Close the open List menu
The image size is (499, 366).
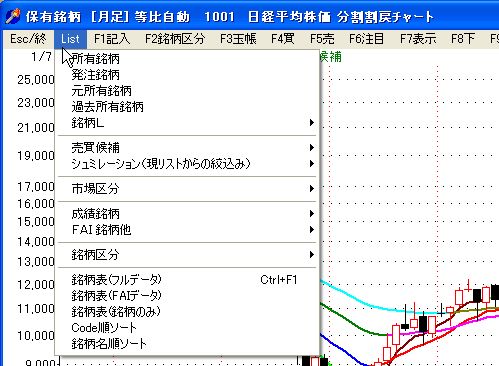[70, 39]
